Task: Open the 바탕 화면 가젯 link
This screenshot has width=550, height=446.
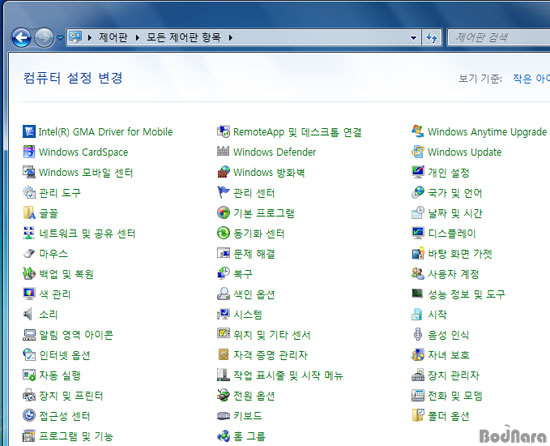Action: tap(460, 254)
